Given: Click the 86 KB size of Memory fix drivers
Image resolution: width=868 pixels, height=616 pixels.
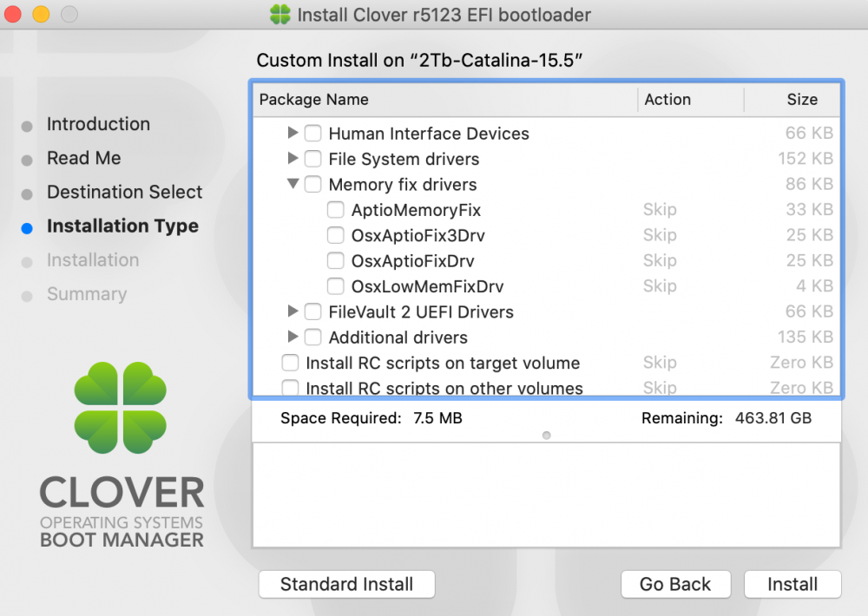Looking at the screenshot, I should [x=809, y=184].
